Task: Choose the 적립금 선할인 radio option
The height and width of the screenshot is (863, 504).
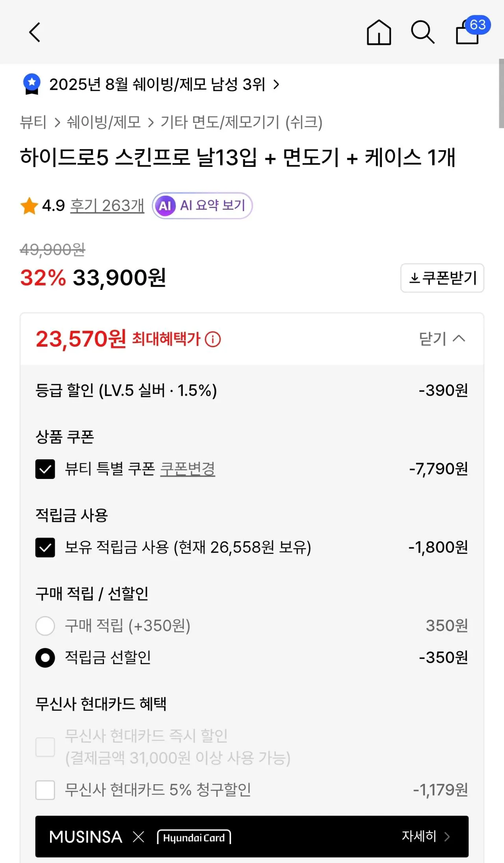Action: coord(45,658)
